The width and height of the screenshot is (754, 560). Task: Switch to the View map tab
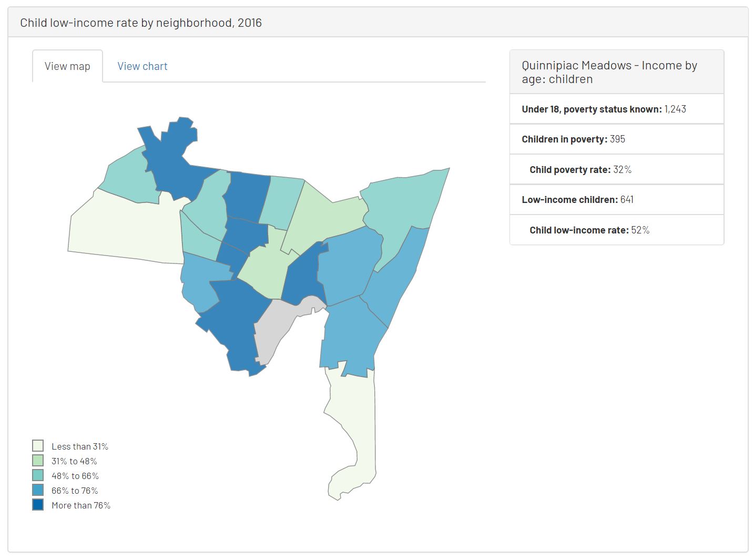point(67,66)
